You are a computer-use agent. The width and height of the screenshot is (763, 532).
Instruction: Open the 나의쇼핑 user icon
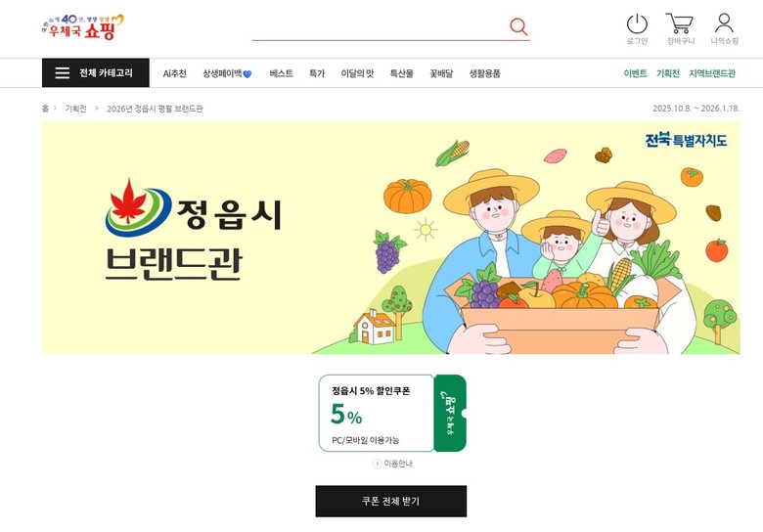pos(724,23)
